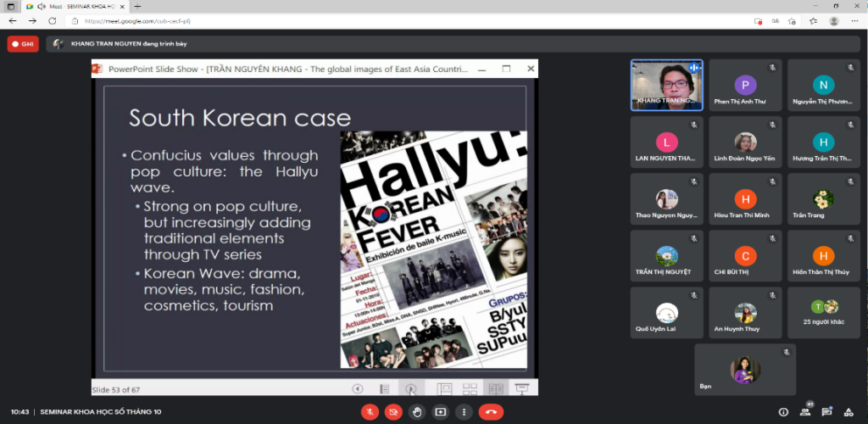Viewport: 868px width, 424px height.
Task: Close the Meet browser tab
Action: (122, 7)
